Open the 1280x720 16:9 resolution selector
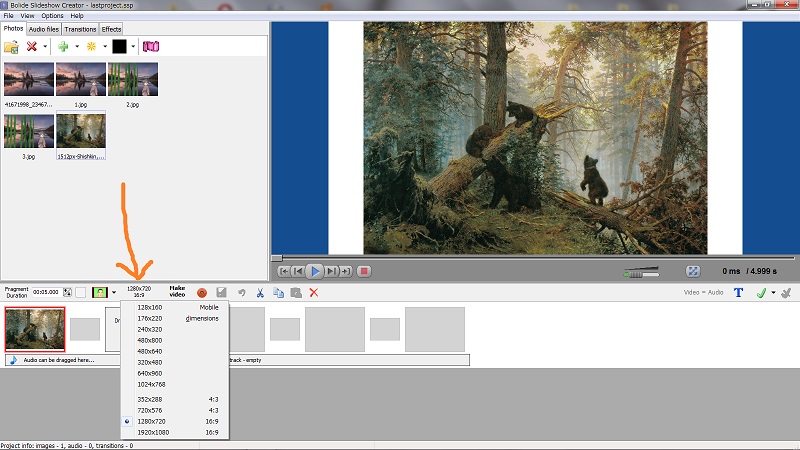 (x=139, y=292)
